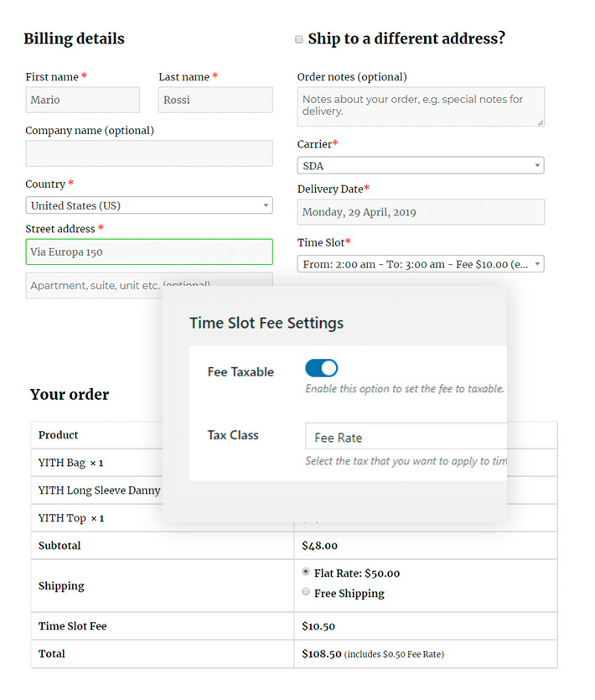Click the Street address field
Screen dimensions: 595x700
149,251
